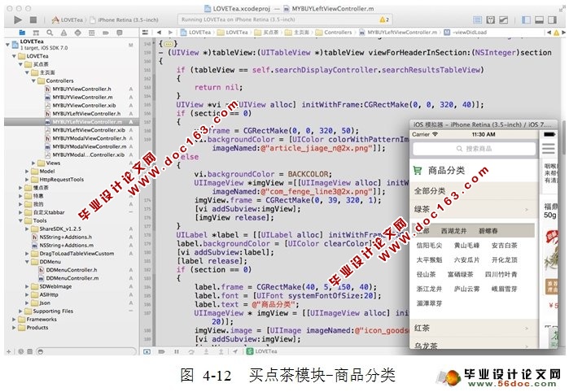
Task: Stop the running LOVETea app
Action: [33, 20]
